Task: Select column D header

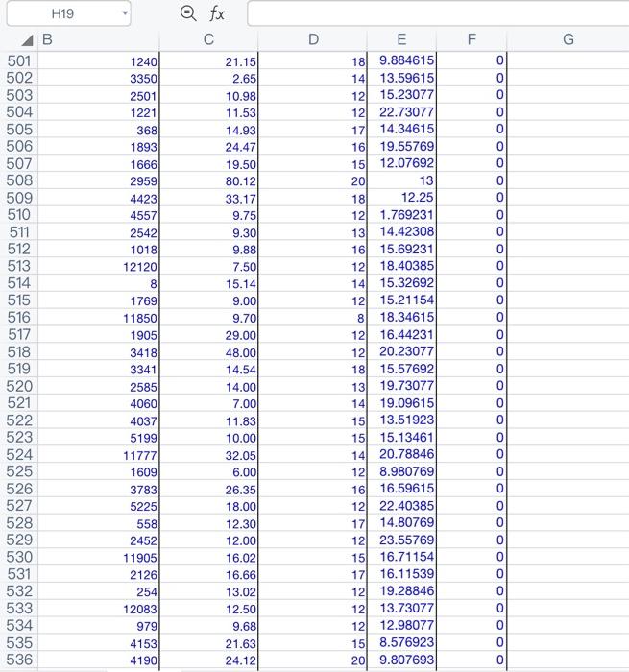Action: click(313, 39)
